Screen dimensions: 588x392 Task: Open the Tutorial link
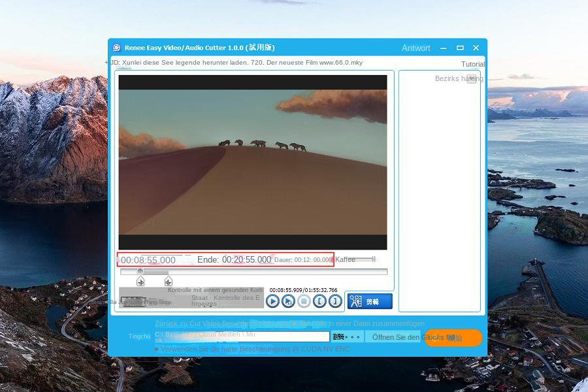[x=473, y=64]
